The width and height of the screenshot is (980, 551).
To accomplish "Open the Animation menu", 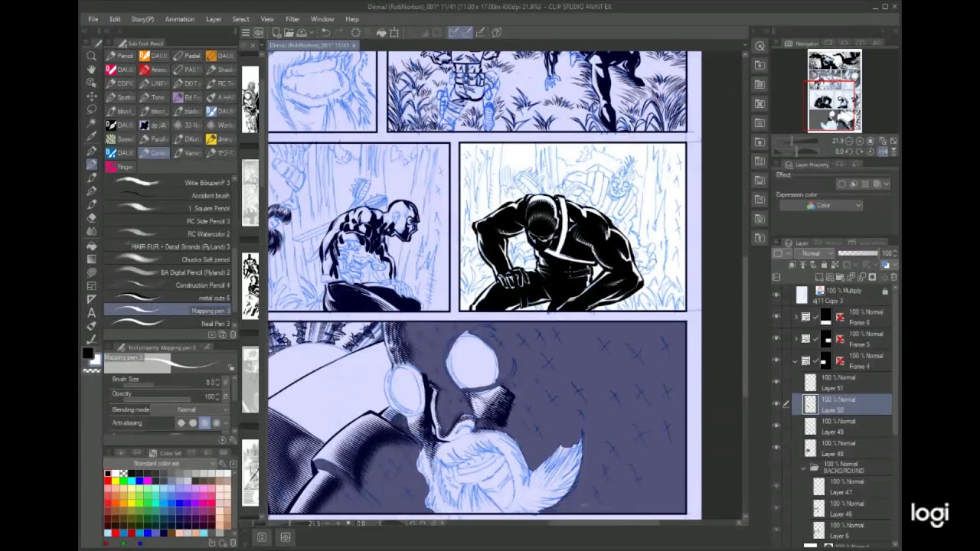I will (x=179, y=19).
